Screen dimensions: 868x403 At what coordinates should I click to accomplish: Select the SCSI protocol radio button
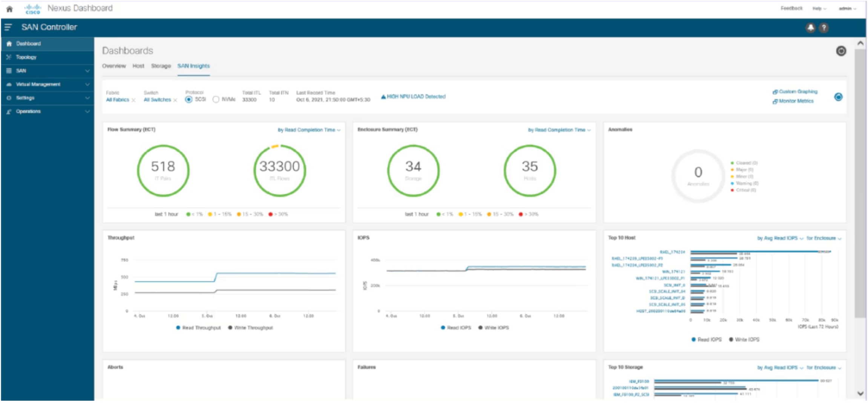click(x=189, y=99)
